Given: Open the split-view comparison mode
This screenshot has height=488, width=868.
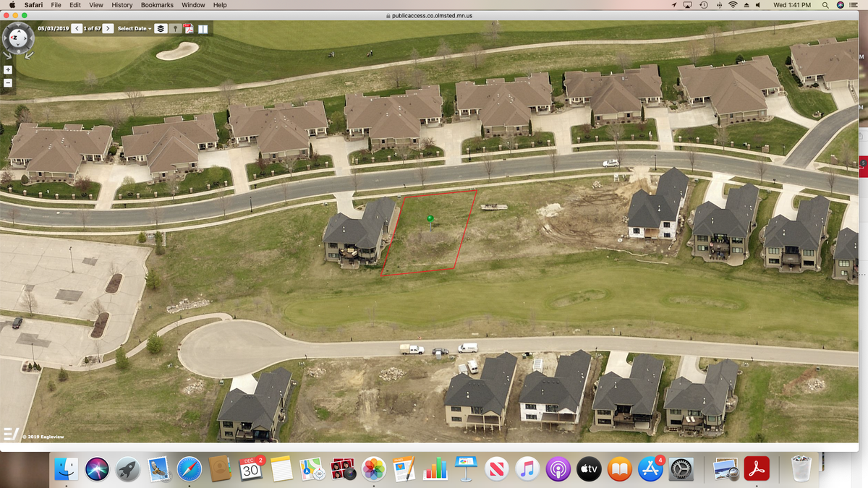Looking at the screenshot, I should coord(204,29).
